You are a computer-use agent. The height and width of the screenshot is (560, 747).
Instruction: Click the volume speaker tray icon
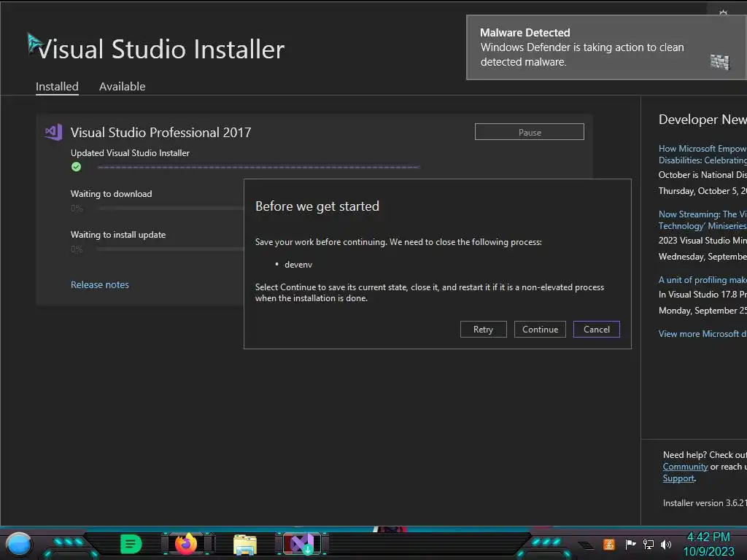click(665, 544)
